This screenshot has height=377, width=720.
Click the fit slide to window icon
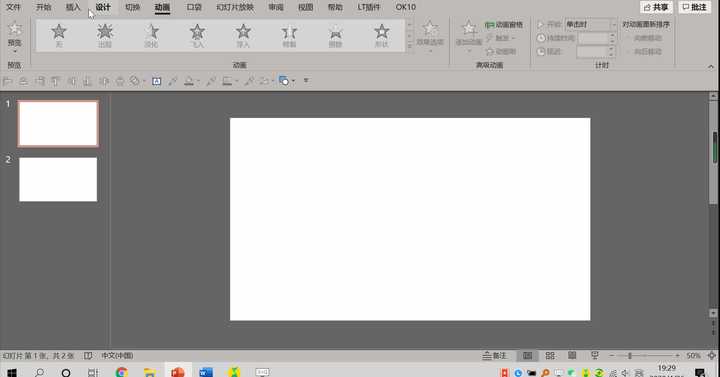712,356
